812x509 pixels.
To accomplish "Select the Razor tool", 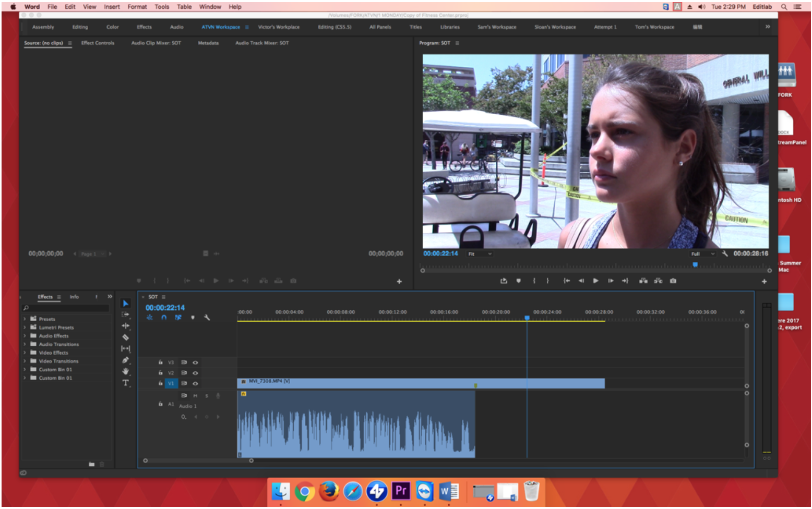I will click(x=125, y=337).
